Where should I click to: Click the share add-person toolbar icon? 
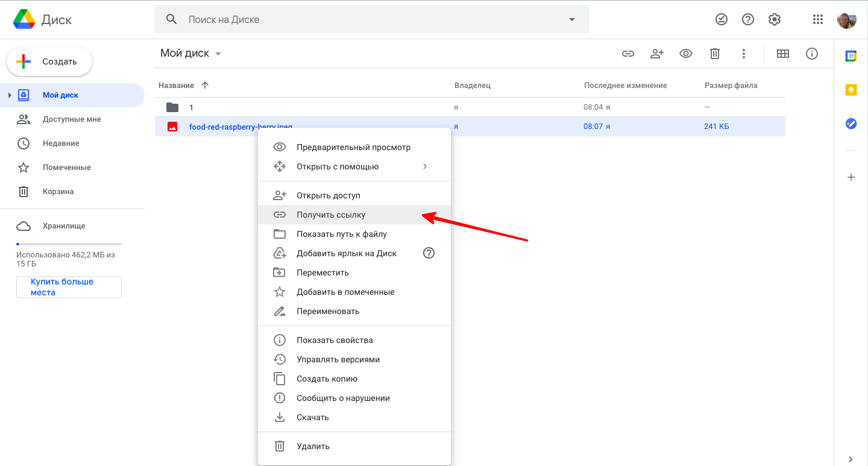tap(657, 54)
